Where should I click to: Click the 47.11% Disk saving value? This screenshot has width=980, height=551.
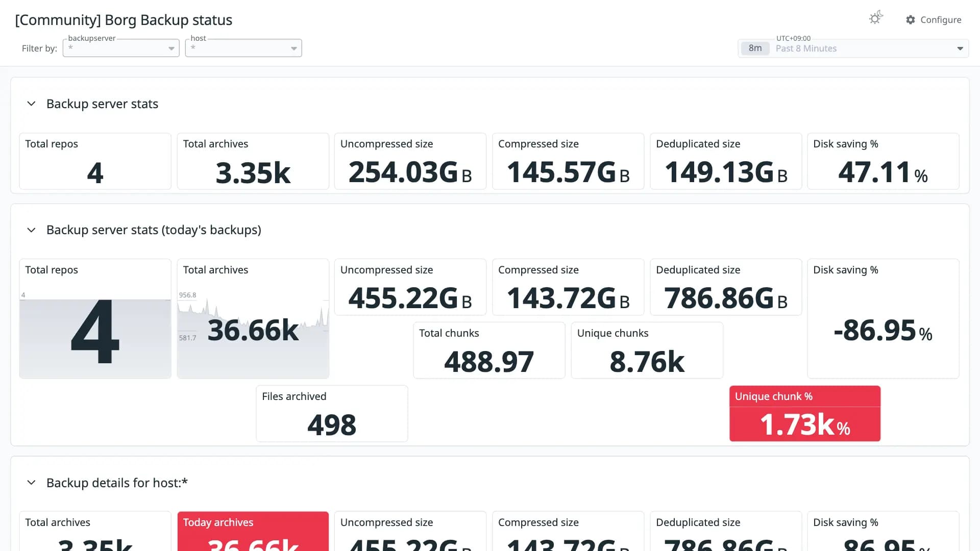pos(883,172)
